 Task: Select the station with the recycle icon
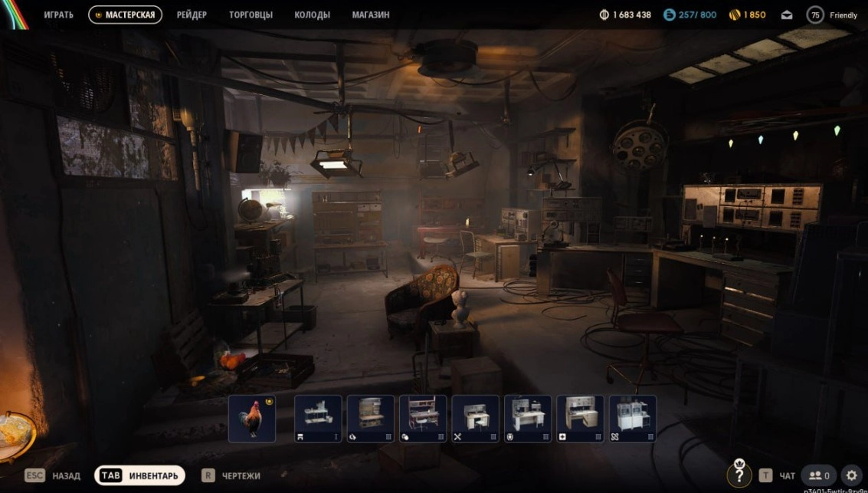(370, 418)
